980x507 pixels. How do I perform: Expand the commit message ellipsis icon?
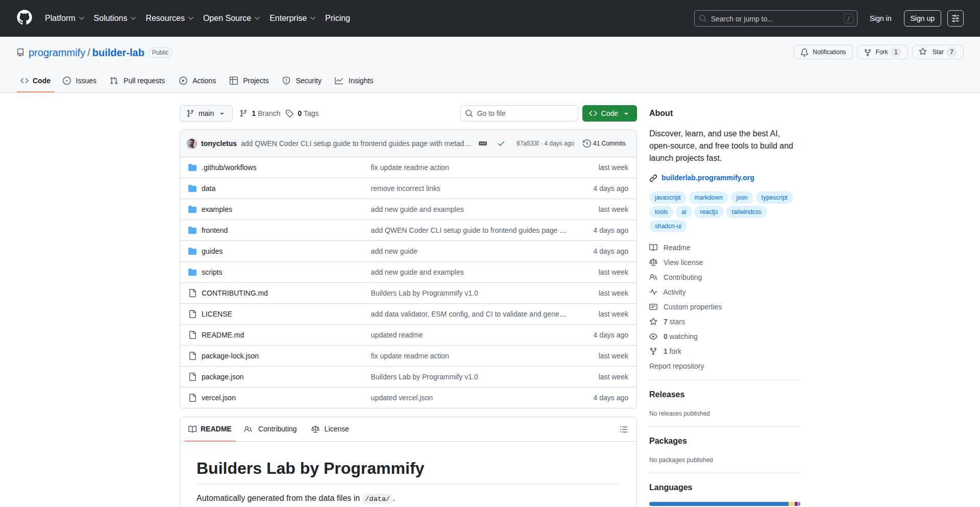pos(482,143)
